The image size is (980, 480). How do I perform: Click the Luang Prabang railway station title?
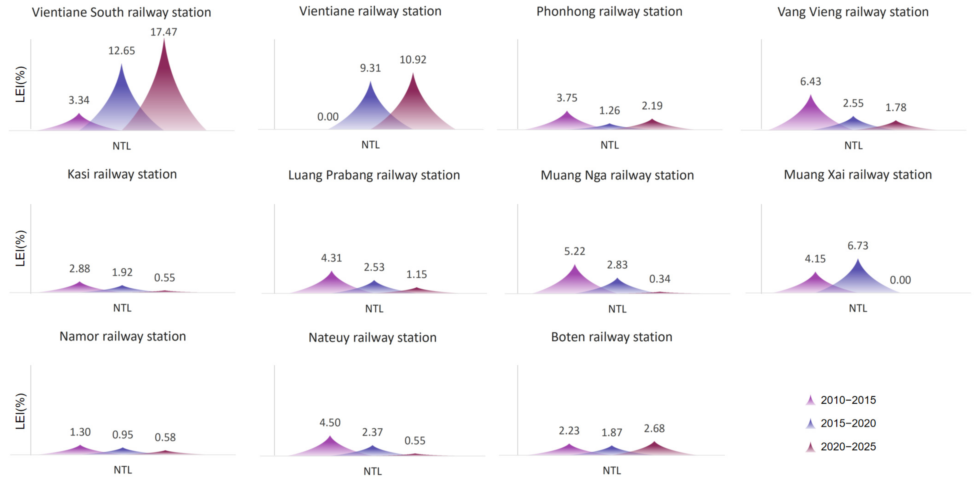(374, 175)
